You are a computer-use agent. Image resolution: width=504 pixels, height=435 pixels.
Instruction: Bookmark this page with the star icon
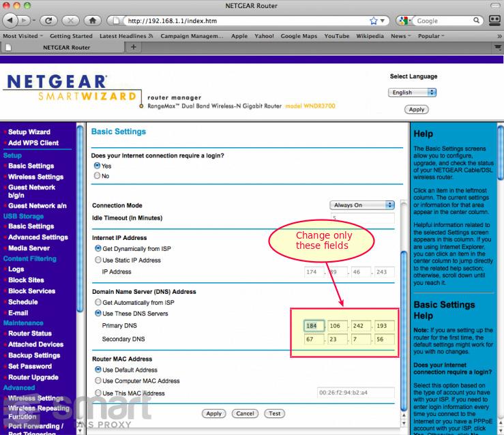[x=373, y=21]
